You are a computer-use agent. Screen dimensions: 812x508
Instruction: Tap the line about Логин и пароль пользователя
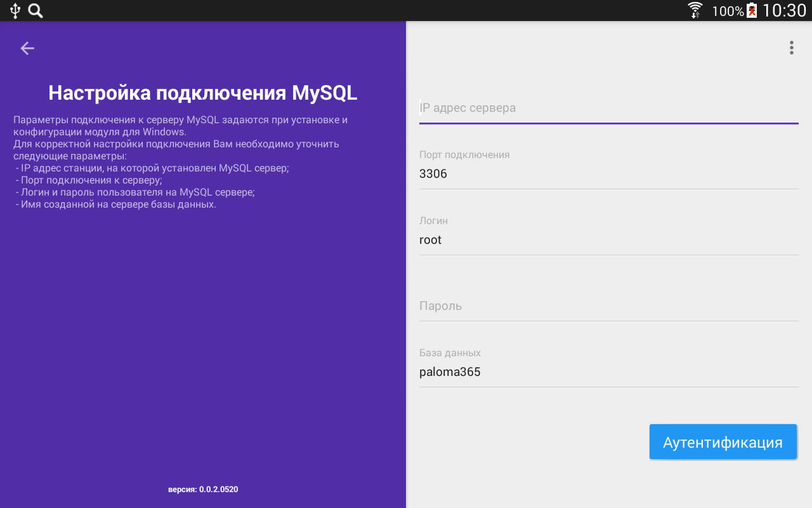[x=135, y=192]
